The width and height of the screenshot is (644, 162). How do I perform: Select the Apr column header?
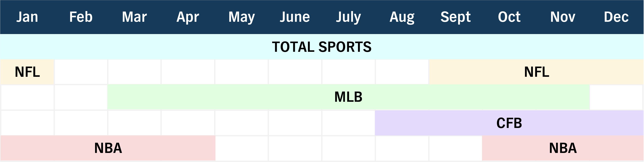coord(188,17)
